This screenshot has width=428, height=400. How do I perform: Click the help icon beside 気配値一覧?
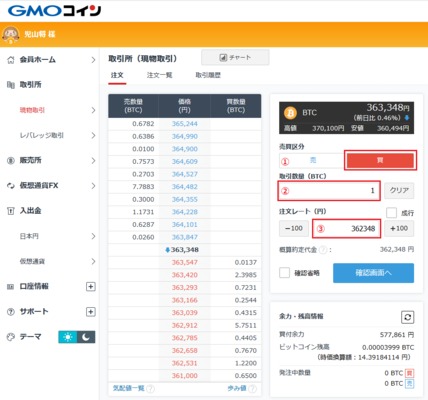150,389
